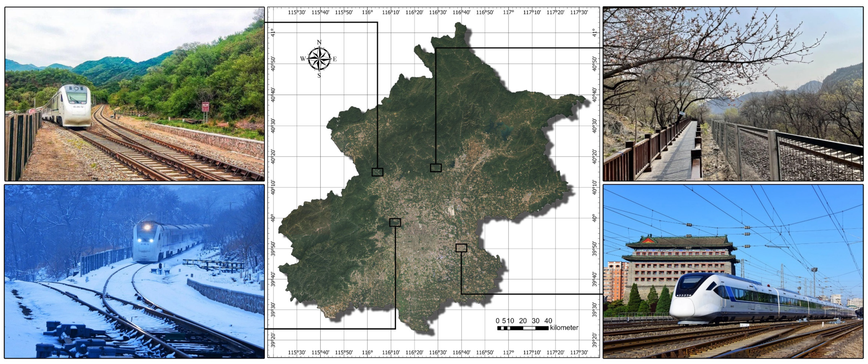Click the N letter of the compass
The height and width of the screenshot is (364, 868).
point(319,43)
